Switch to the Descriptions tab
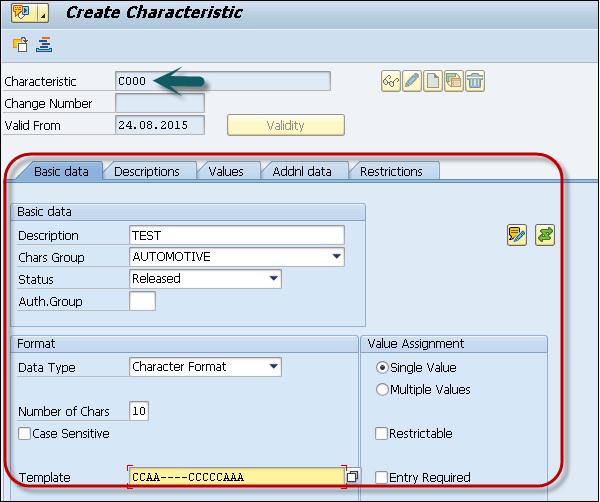Image resolution: width=600 pixels, height=502 pixels. (x=147, y=171)
